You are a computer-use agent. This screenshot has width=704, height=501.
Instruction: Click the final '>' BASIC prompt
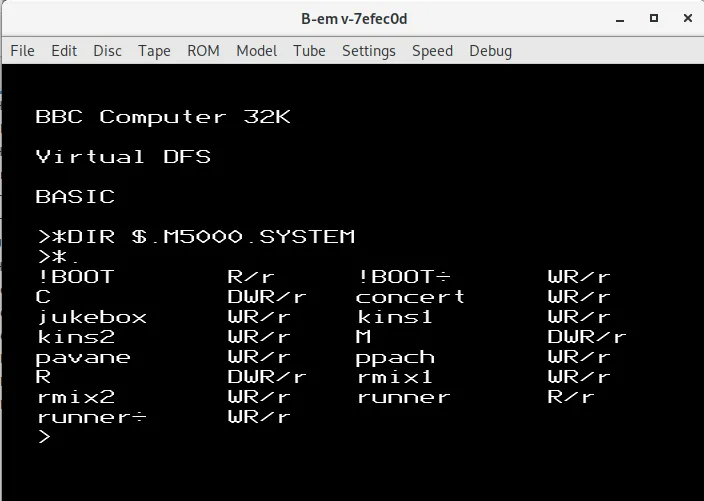pos(44,436)
